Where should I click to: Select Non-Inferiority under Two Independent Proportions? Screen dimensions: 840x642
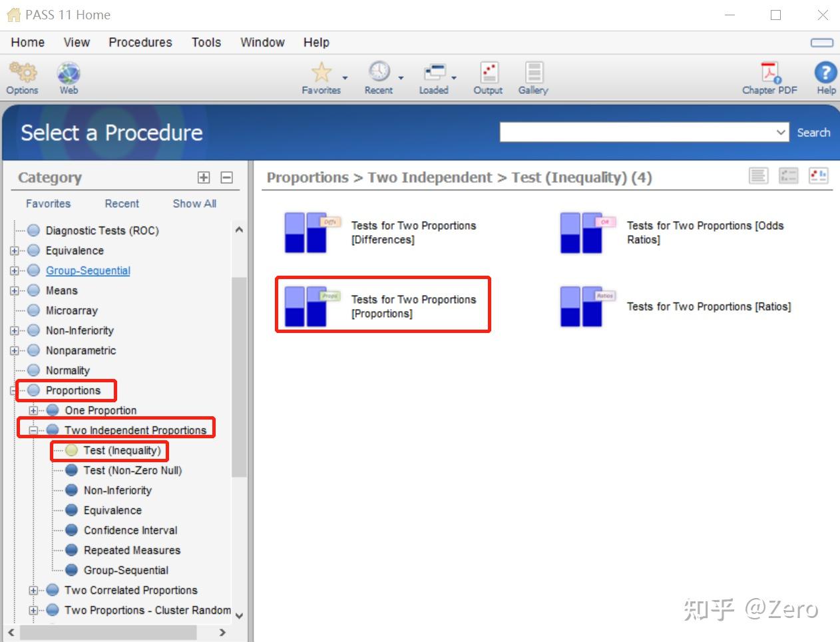coord(117,491)
